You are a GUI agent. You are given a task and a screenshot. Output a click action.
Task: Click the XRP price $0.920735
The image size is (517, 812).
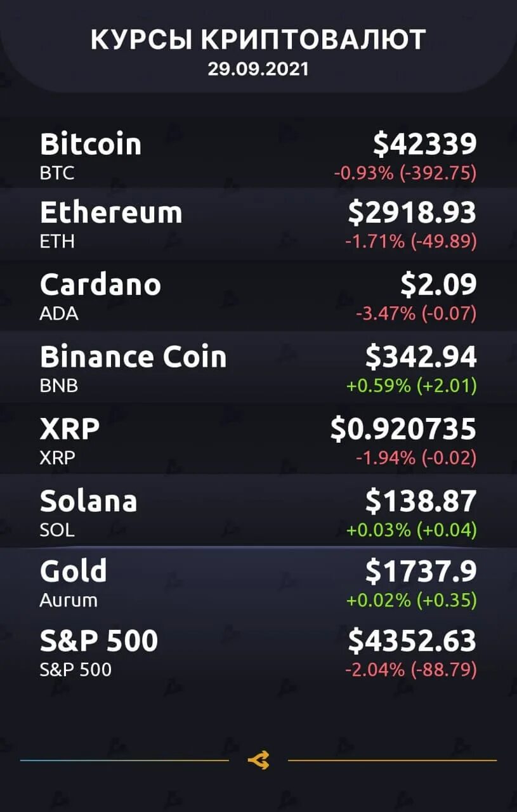point(403,429)
